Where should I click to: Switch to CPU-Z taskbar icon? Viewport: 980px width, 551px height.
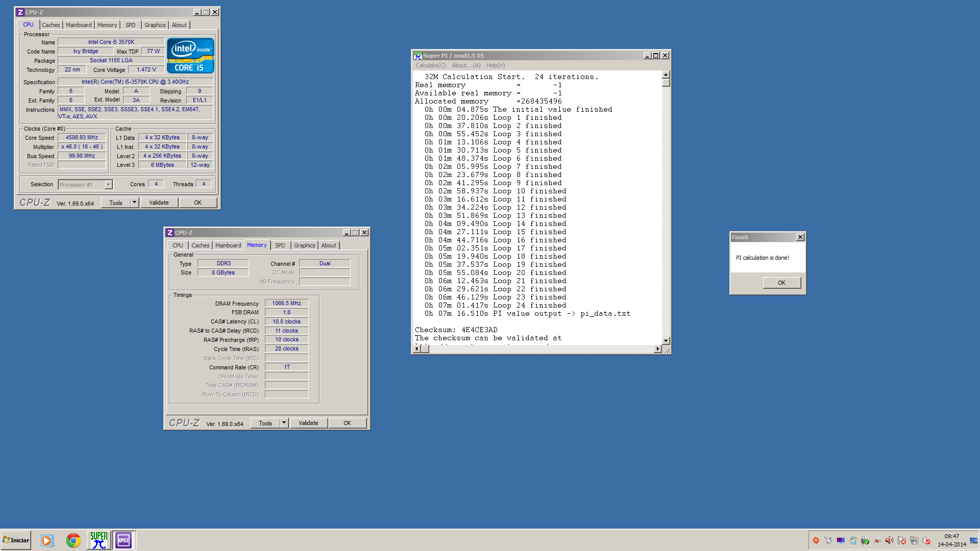click(x=124, y=540)
